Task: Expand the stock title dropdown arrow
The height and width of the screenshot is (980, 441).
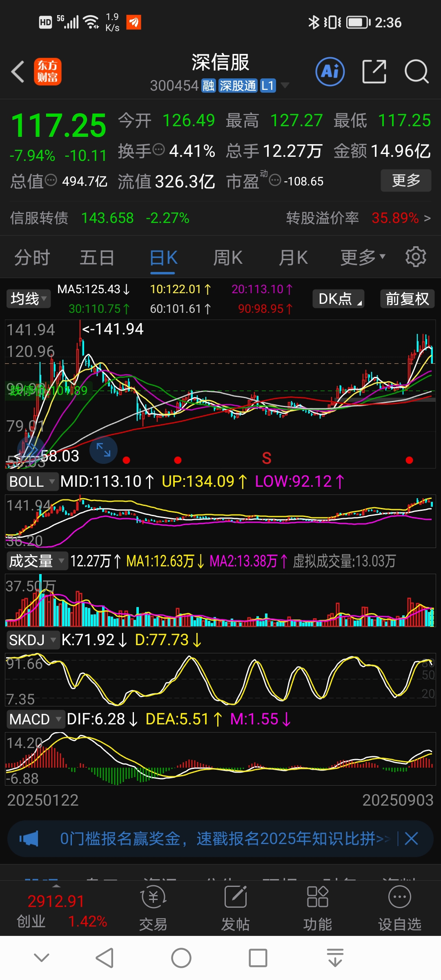Action: point(285,85)
